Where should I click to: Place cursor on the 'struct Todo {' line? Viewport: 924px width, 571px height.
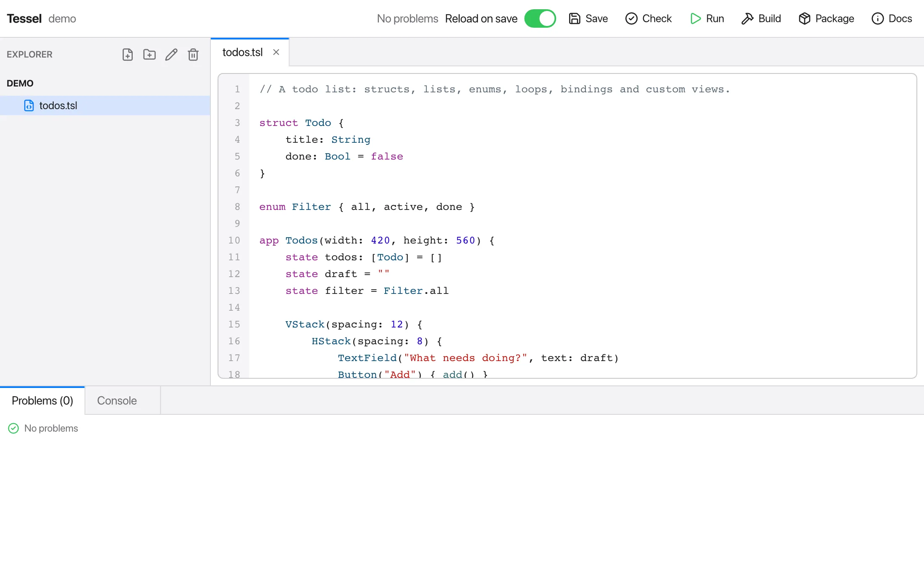click(302, 123)
